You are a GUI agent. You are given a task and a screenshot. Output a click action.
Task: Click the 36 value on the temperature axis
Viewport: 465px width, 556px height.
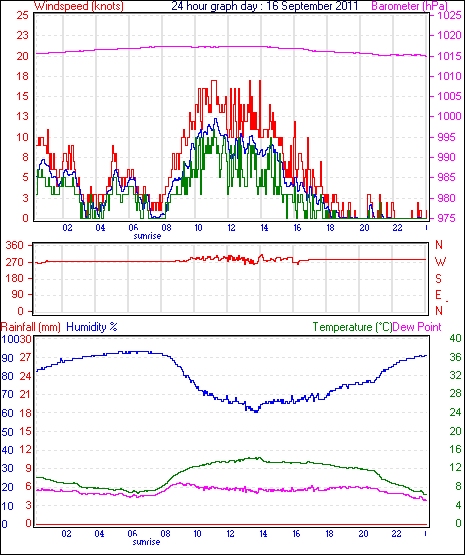pyautogui.click(x=456, y=357)
